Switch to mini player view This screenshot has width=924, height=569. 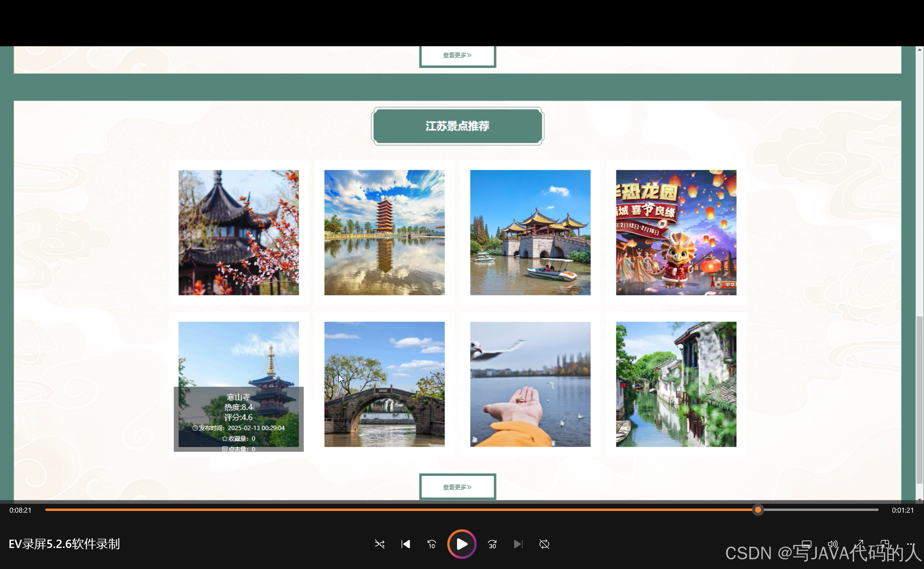(885, 544)
